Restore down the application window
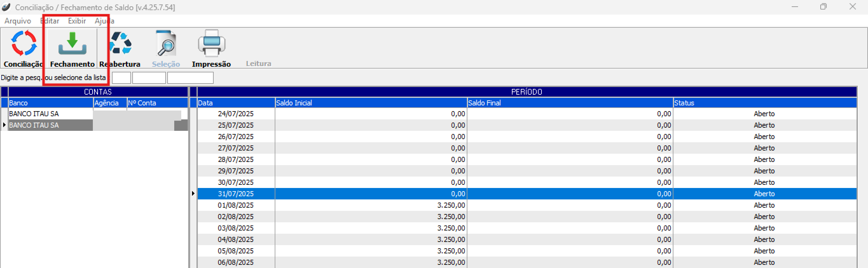 coord(823,7)
